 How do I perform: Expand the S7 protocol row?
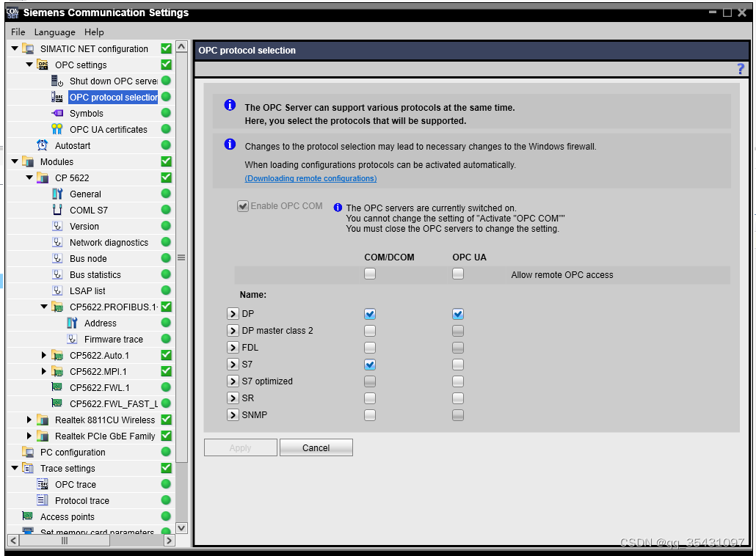click(x=233, y=365)
